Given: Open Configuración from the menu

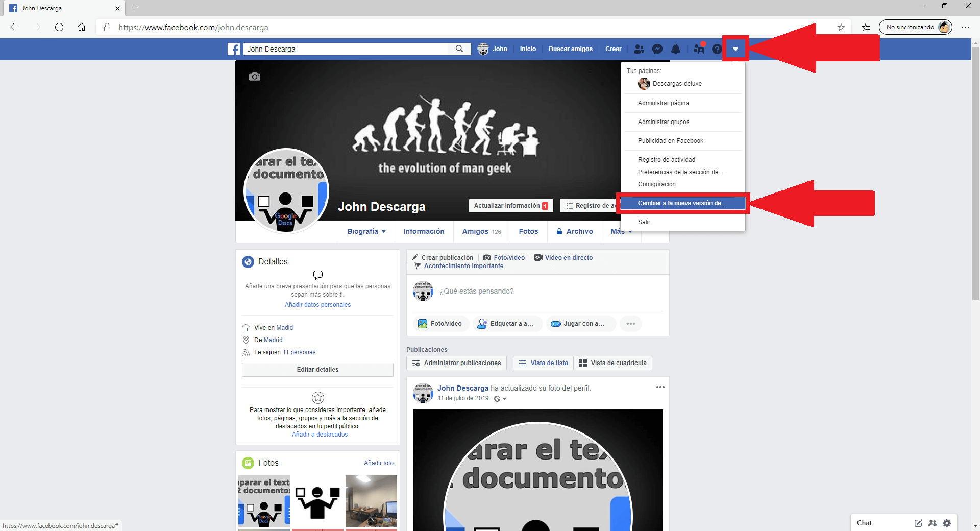Looking at the screenshot, I should coord(683,184).
